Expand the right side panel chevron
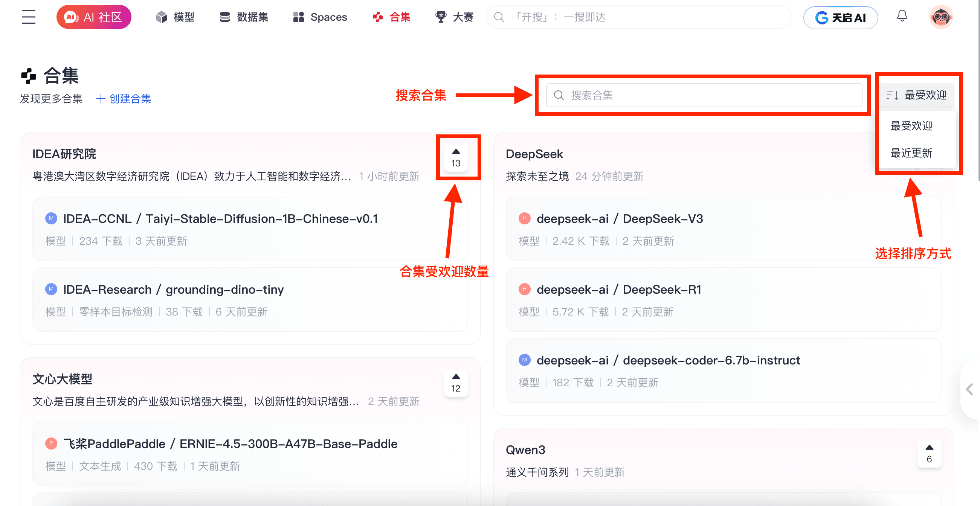The image size is (980, 506). point(970,389)
